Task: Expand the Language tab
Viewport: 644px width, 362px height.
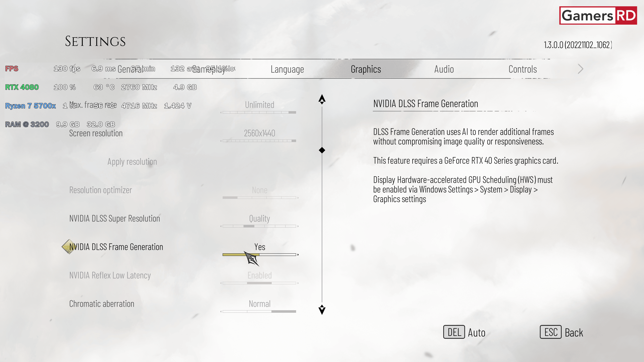Action: point(288,69)
